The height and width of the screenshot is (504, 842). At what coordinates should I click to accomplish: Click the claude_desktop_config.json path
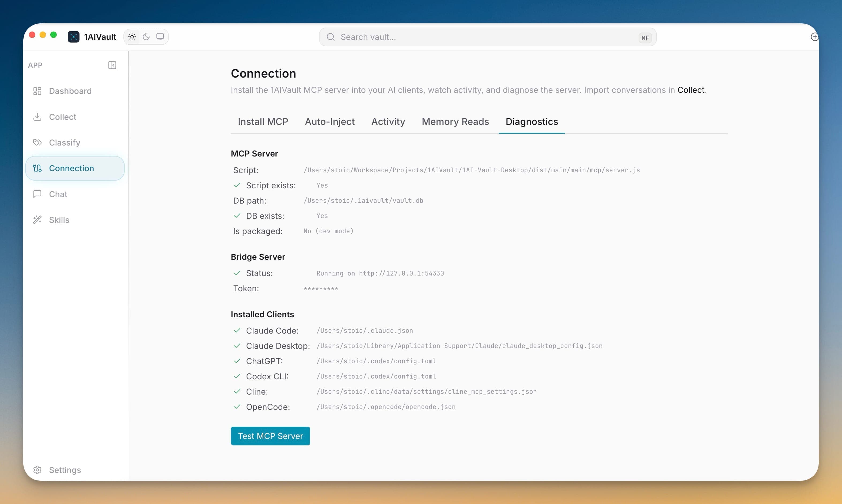click(459, 346)
